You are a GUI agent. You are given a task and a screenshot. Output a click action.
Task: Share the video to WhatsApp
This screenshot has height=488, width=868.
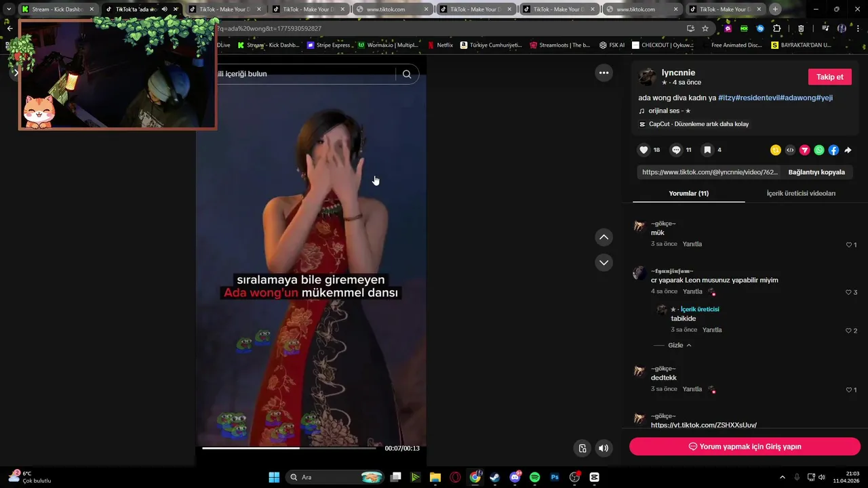pos(819,150)
